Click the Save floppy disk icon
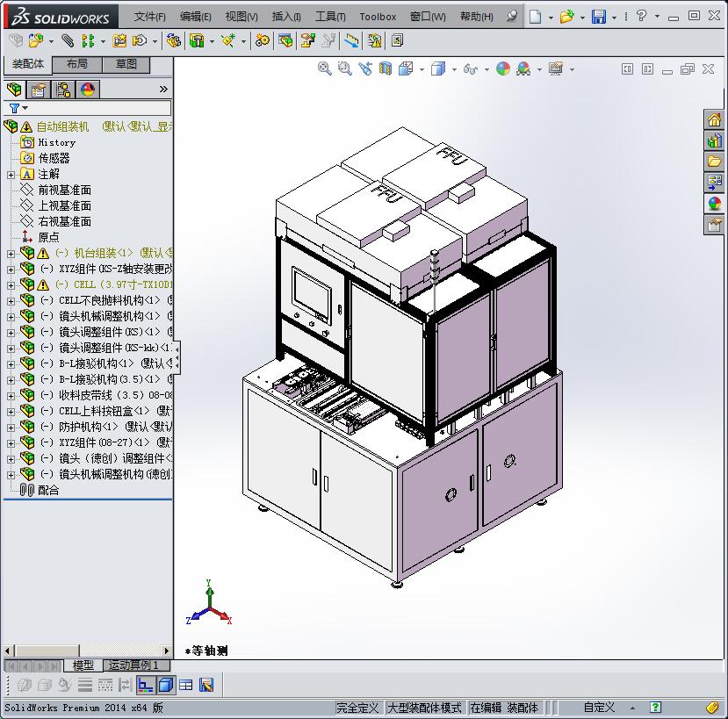Image resolution: width=728 pixels, height=719 pixels. [599, 17]
